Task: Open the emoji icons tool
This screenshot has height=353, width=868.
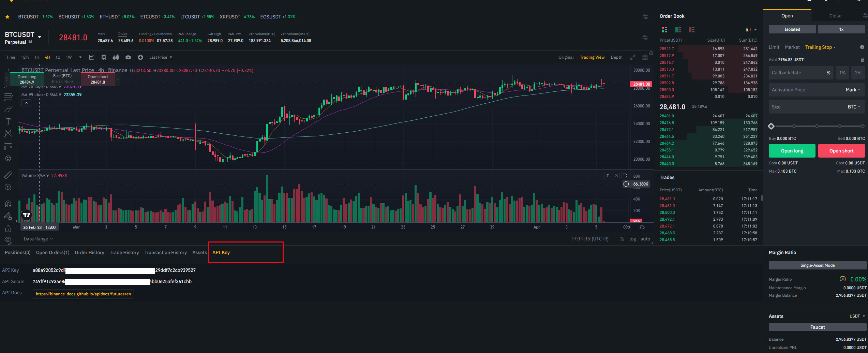Action: click(x=8, y=158)
